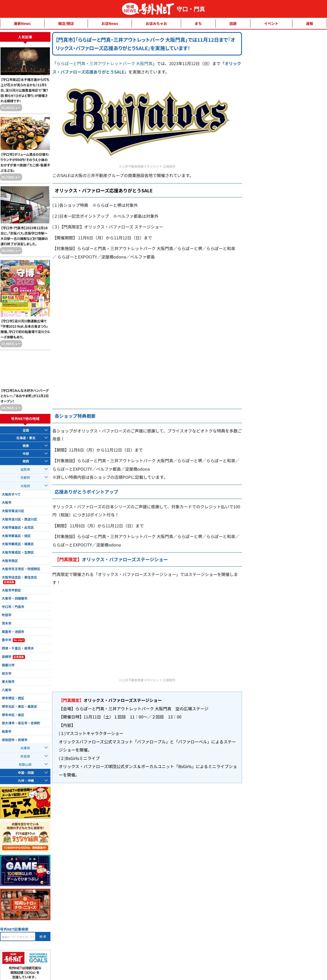Expand the 全国 region dropdown

point(25,430)
